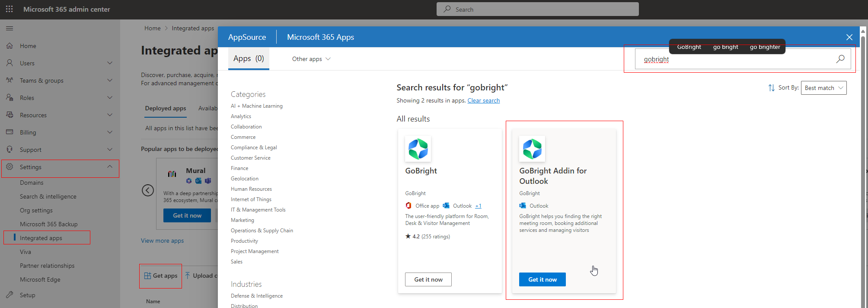Click the Users person icon
Viewport: 868px width, 308px height.
10,63
